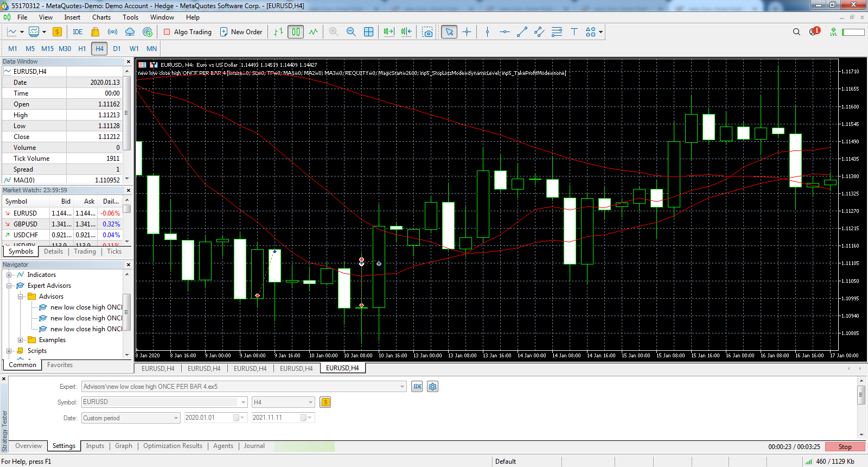Draw a horizontal line on the chart

click(505, 32)
